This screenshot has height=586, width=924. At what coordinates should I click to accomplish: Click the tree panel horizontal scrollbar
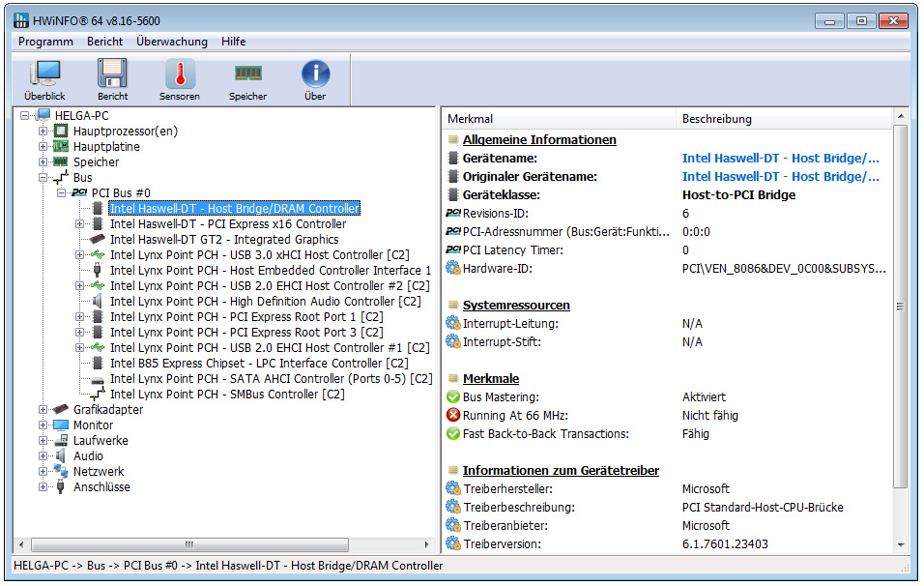point(188,544)
